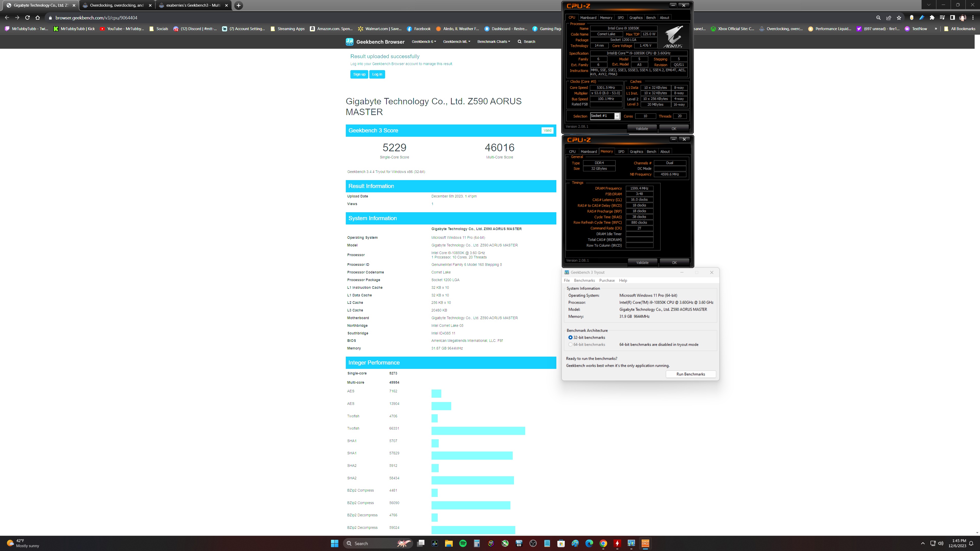Click the page vertical scrollbar arrow
This screenshot has height=551, width=980.
pyautogui.click(x=977, y=533)
